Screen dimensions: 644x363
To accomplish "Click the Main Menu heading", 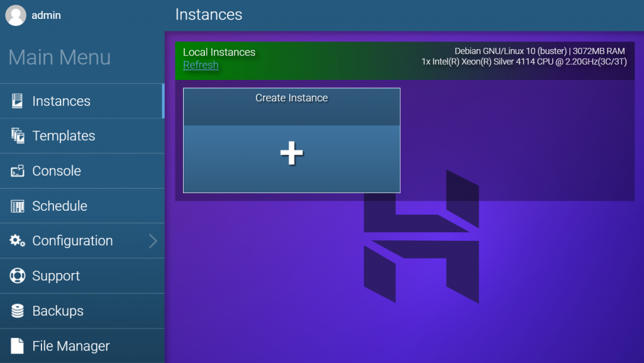I will click(60, 57).
